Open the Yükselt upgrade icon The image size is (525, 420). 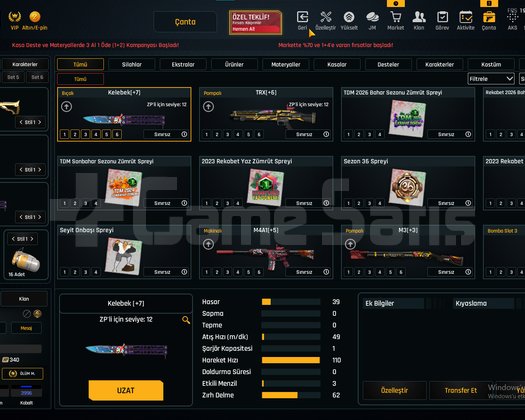tap(349, 17)
